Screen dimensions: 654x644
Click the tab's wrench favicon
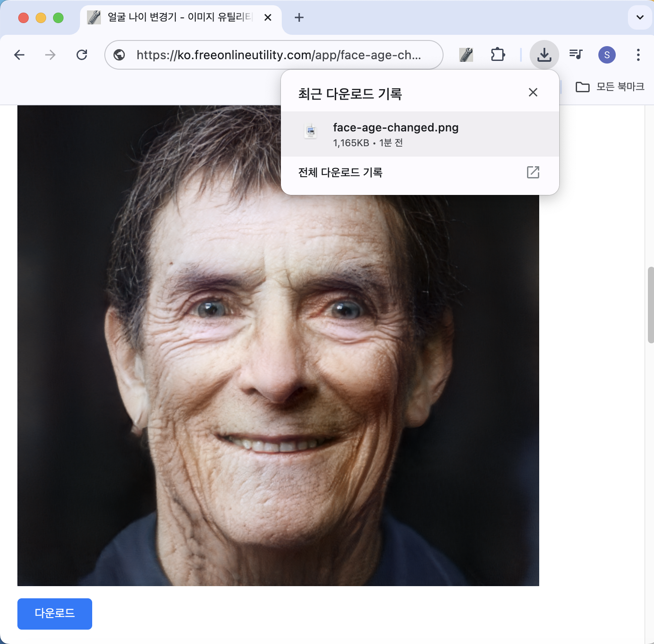click(x=94, y=17)
